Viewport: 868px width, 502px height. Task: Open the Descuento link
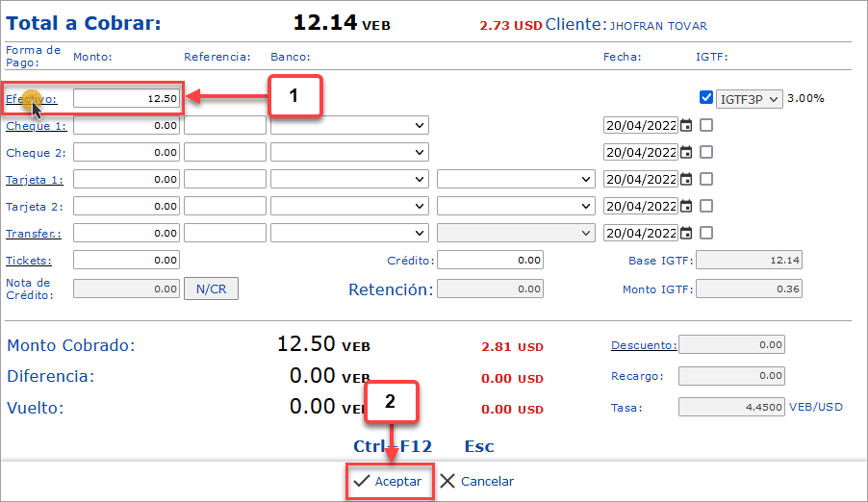(x=644, y=345)
